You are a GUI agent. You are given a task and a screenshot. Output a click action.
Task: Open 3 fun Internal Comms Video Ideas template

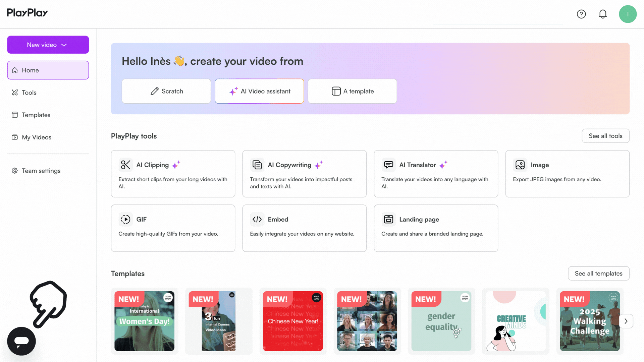point(218,321)
